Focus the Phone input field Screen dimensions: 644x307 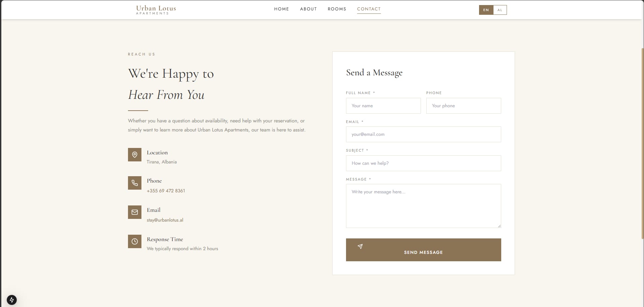464,106
